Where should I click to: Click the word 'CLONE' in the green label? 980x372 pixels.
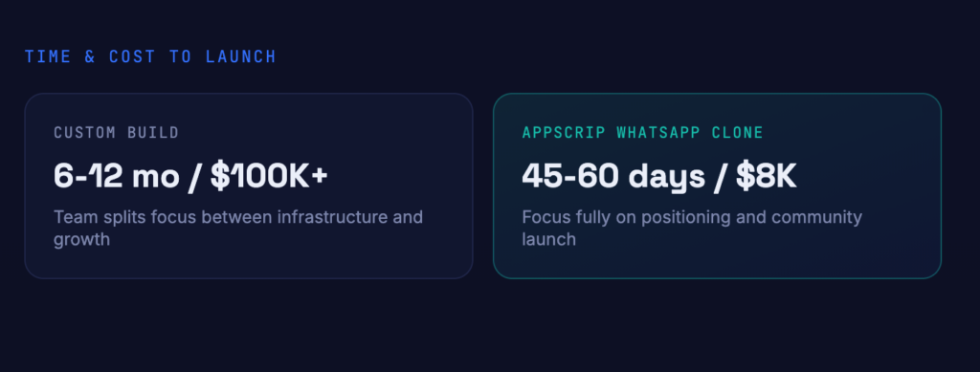point(738,132)
